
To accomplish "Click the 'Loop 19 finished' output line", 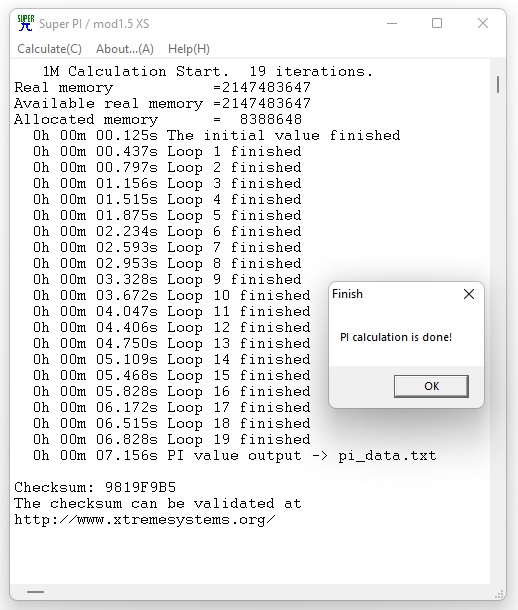I will (x=172, y=439).
